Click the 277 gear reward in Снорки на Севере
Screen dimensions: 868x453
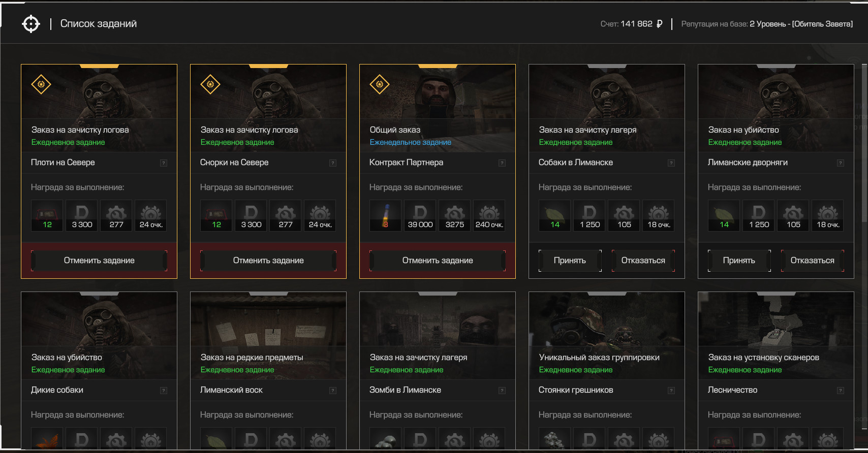pyautogui.click(x=286, y=216)
